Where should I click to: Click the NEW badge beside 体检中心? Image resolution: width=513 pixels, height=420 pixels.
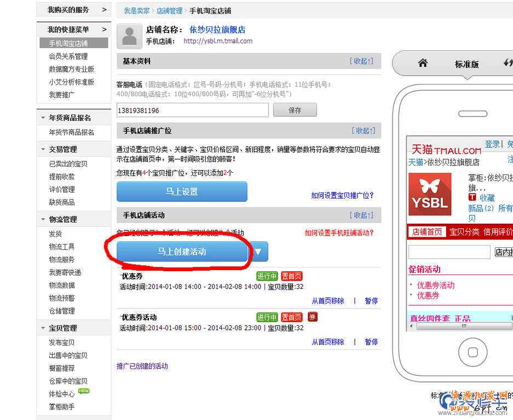click(84, 391)
